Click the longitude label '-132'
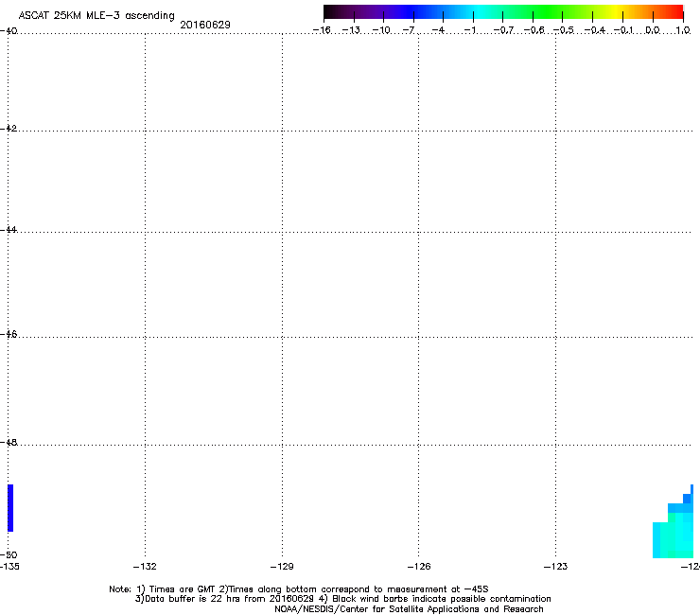The image size is (700, 615). (145, 567)
